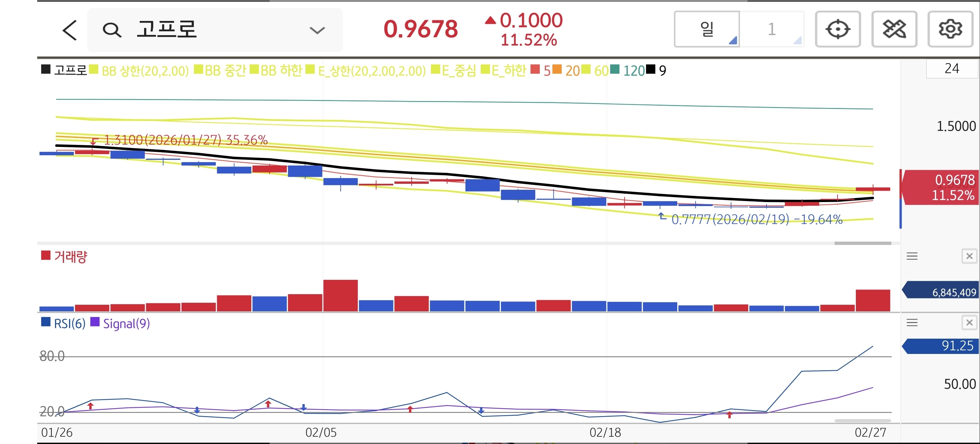The width and height of the screenshot is (980, 444).
Task: Open the interval number 1 dropdown
Action: pos(772,29)
